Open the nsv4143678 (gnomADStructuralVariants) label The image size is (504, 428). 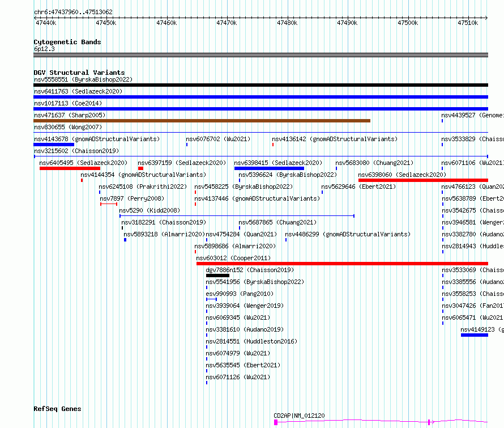(x=97, y=139)
